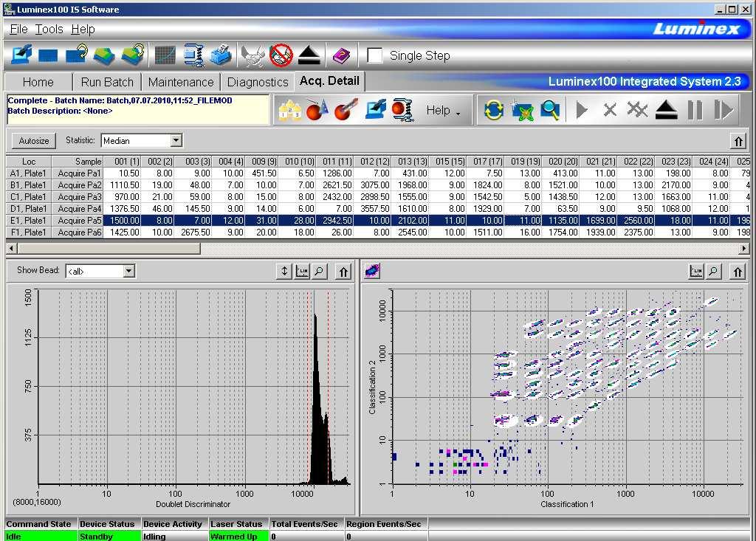Select the A1, Plate1 row header
756x541 pixels.
point(29,173)
